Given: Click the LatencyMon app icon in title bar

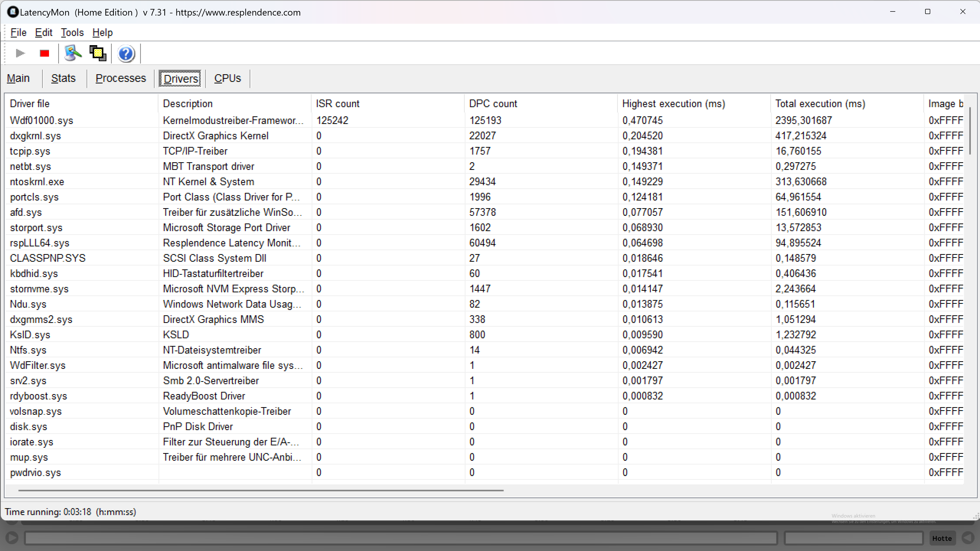Looking at the screenshot, I should [13, 12].
